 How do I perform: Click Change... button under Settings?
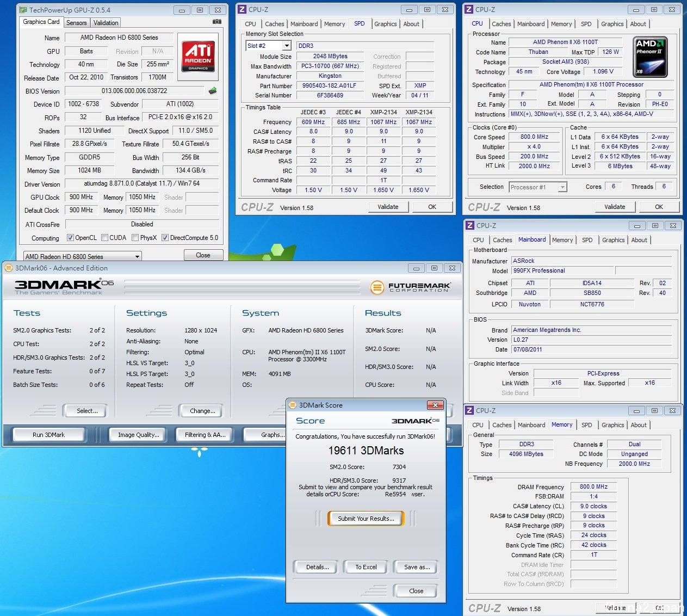[202, 411]
